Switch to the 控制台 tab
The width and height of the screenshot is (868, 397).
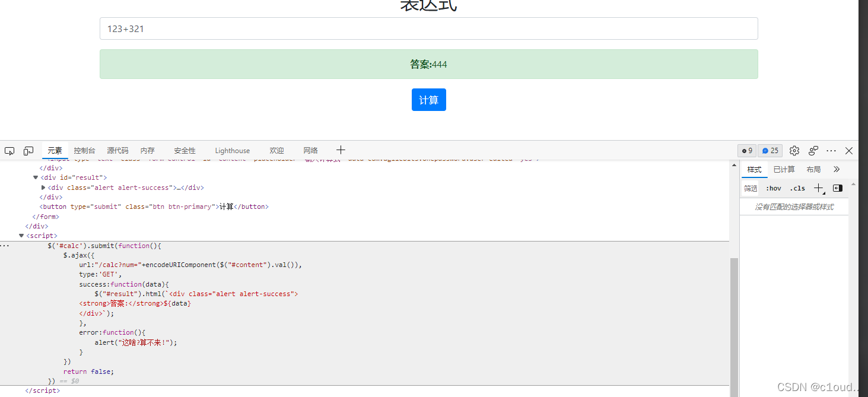pyautogui.click(x=84, y=151)
